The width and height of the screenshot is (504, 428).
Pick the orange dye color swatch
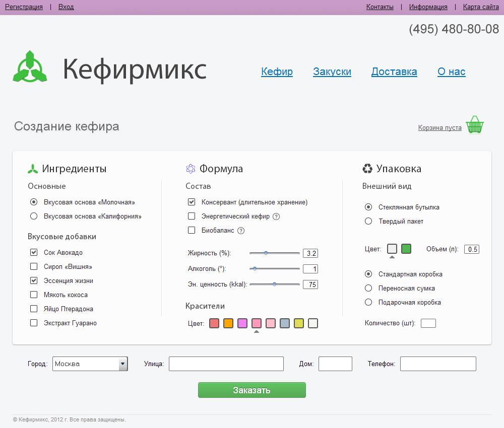(x=228, y=323)
